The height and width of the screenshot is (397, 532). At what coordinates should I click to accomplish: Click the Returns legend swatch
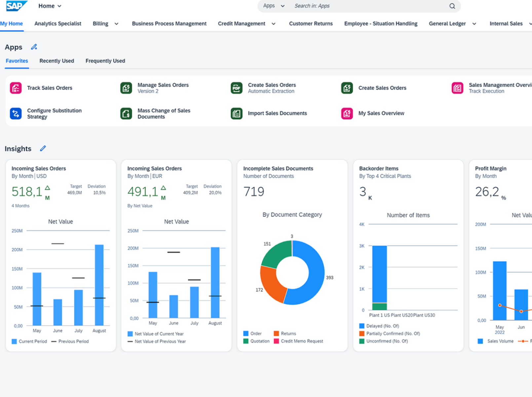click(x=277, y=333)
